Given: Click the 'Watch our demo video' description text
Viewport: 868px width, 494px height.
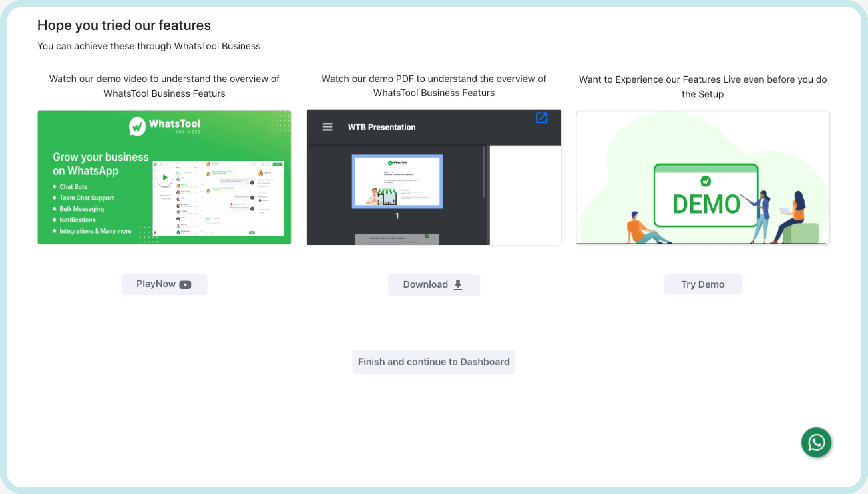Looking at the screenshot, I should [164, 86].
